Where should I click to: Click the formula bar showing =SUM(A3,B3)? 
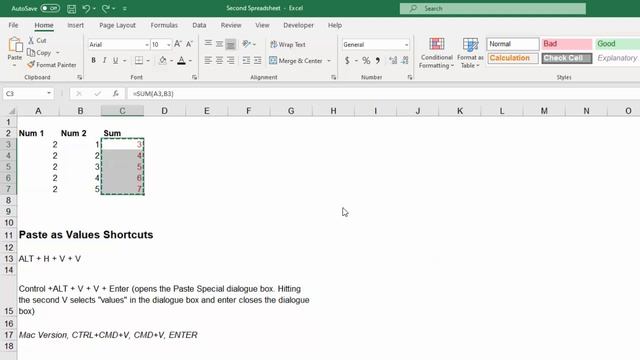[x=383, y=93]
